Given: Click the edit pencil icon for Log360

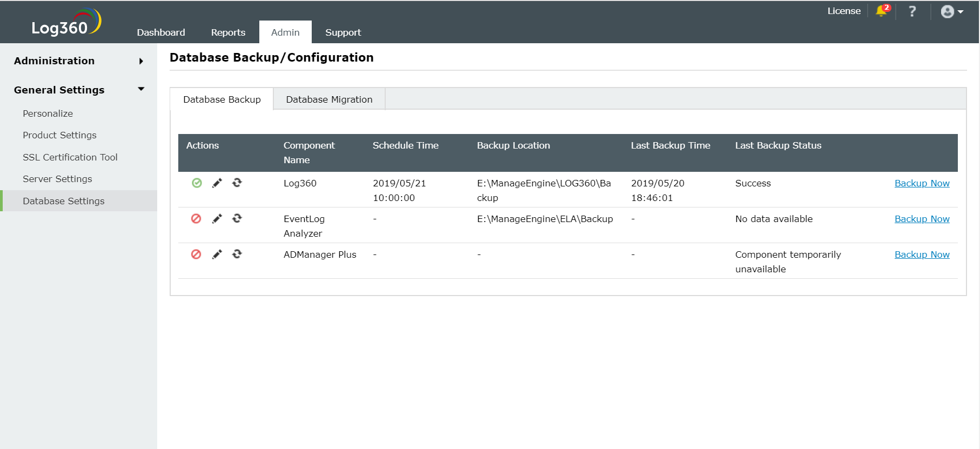Looking at the screenshot, I should (217, 183).
